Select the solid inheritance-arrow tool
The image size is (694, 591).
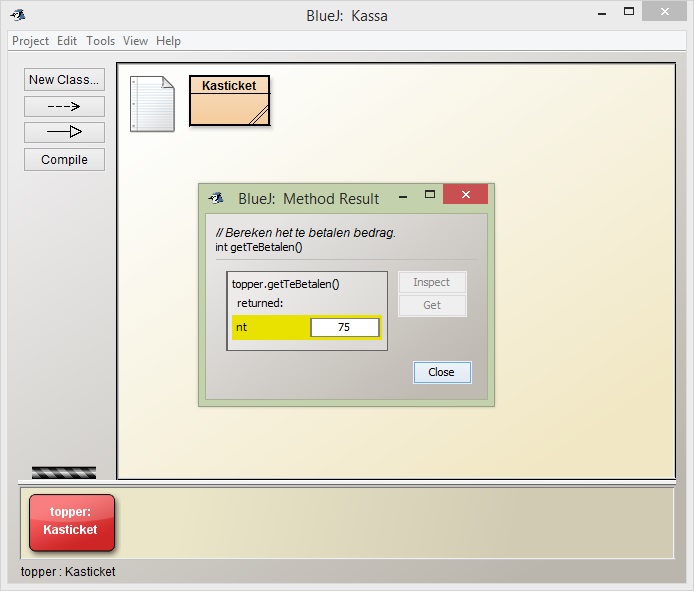coord(64,132)
